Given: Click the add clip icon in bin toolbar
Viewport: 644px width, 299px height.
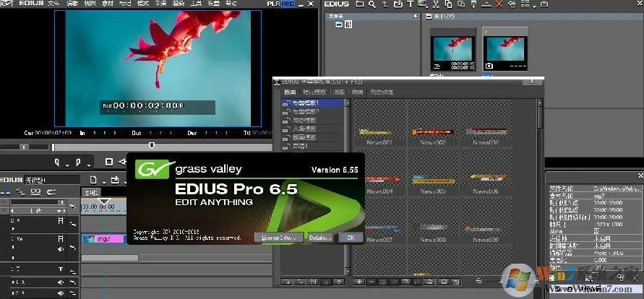Looking at the screenshot, I should [398, 4].
